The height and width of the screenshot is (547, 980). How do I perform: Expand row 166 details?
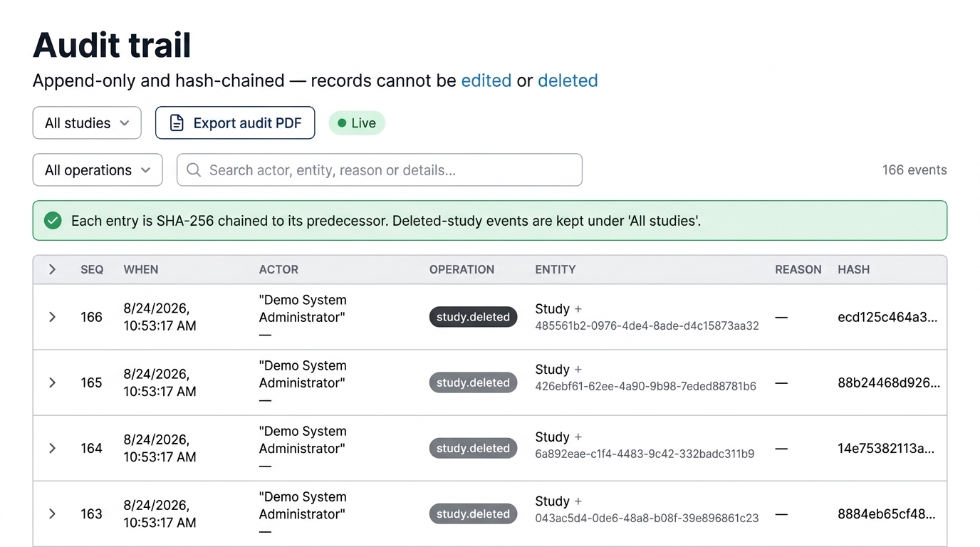[x=52, y=317]
